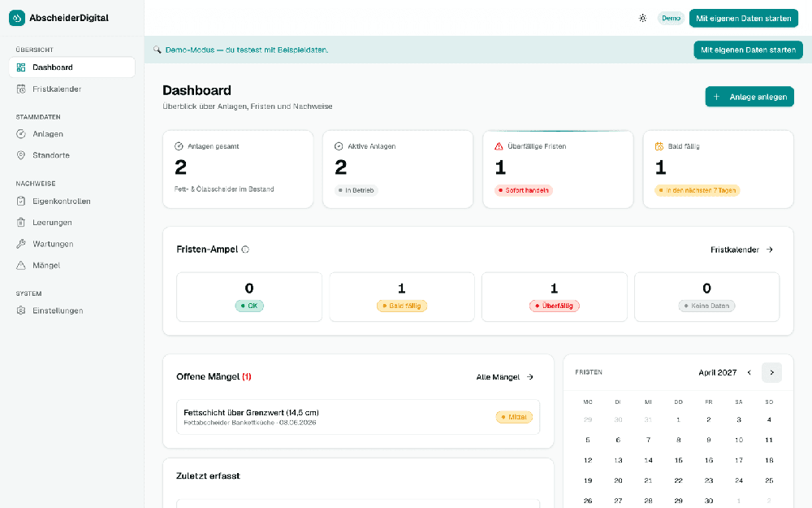Select April 1 in the calendar
The width and height of the screenshot is (812, 508).
pyautogui.click(x=678, y=420)
